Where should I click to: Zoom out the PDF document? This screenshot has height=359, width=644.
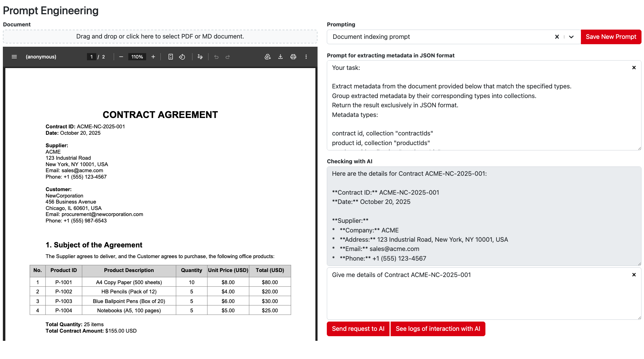click(121, 57)
